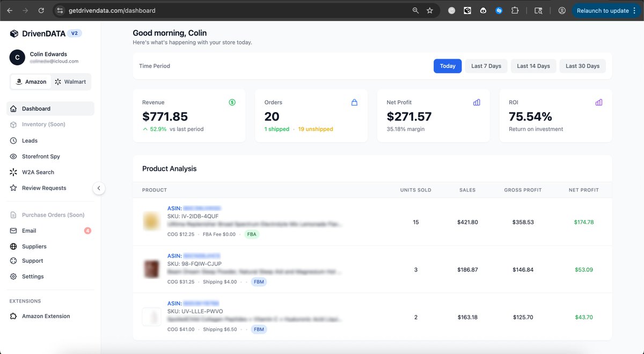Open Suppliers in the sidebar
The height and width of the screenshot is (354, 644).
pyautogui.click(x=50, y=247)
